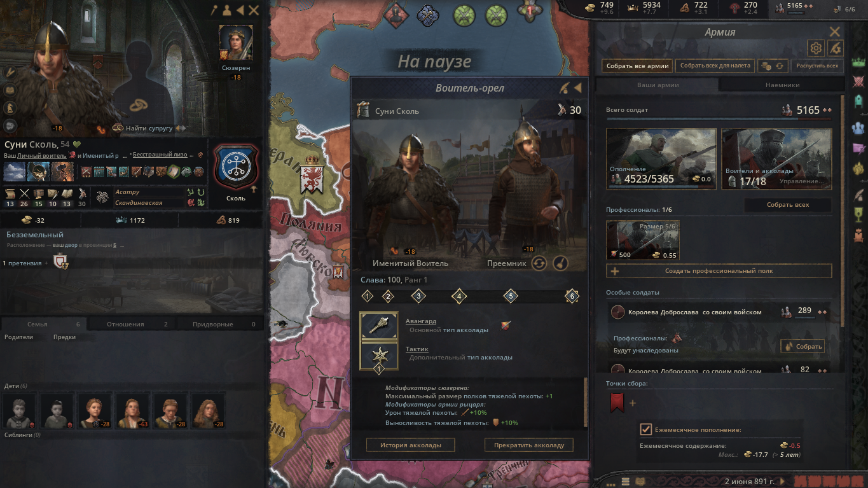Click Прекратить акколаду button
868x488 pixels.
pyautogui.click(x=529, y=445)
